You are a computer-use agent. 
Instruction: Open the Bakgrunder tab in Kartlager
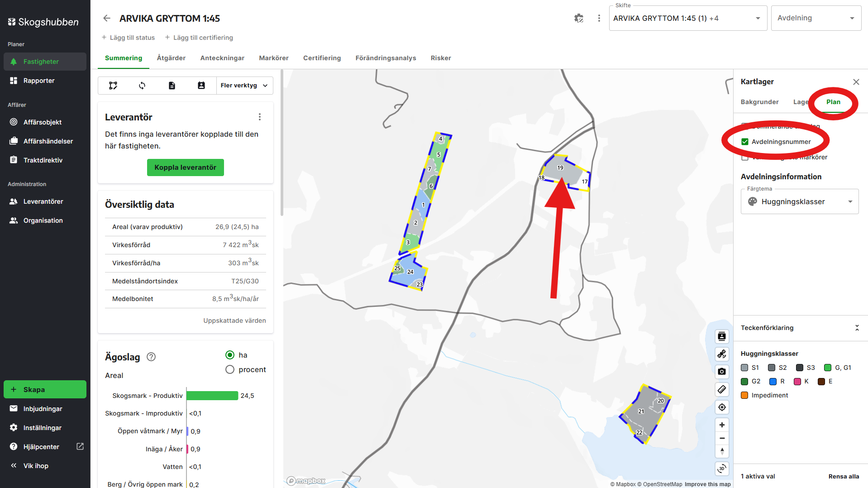pos(759,102)
